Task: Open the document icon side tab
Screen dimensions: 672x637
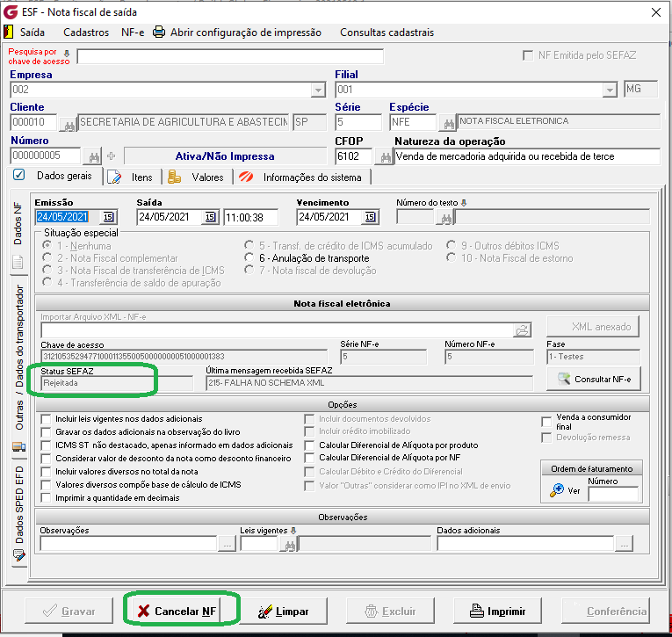Action: coord(18,262)
